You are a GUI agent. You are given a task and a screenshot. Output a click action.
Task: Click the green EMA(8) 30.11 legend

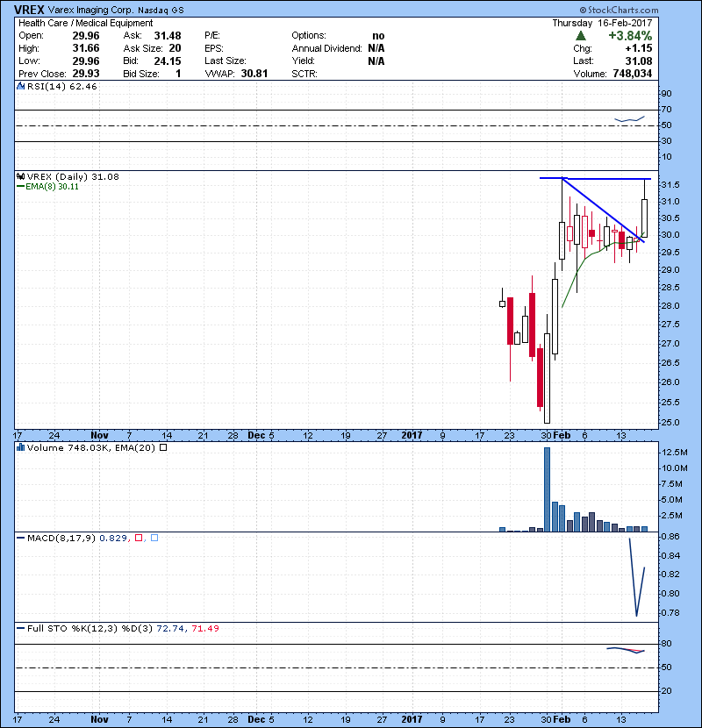[48, 187]
